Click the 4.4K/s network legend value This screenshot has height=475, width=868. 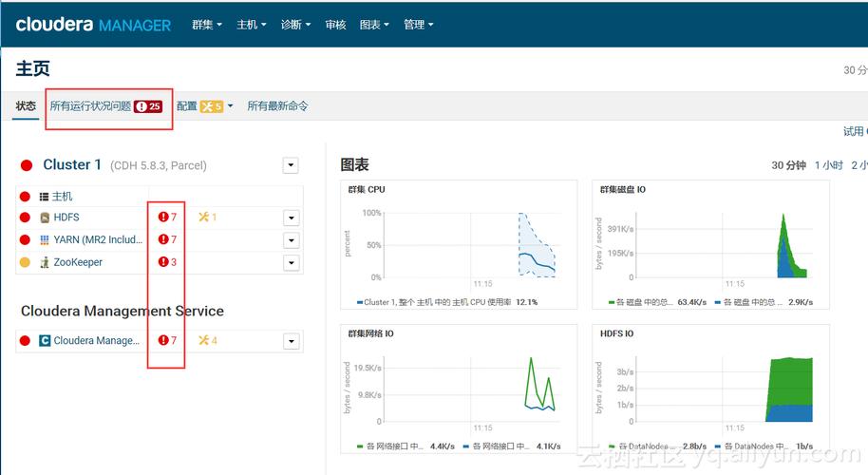pos(443,446)
